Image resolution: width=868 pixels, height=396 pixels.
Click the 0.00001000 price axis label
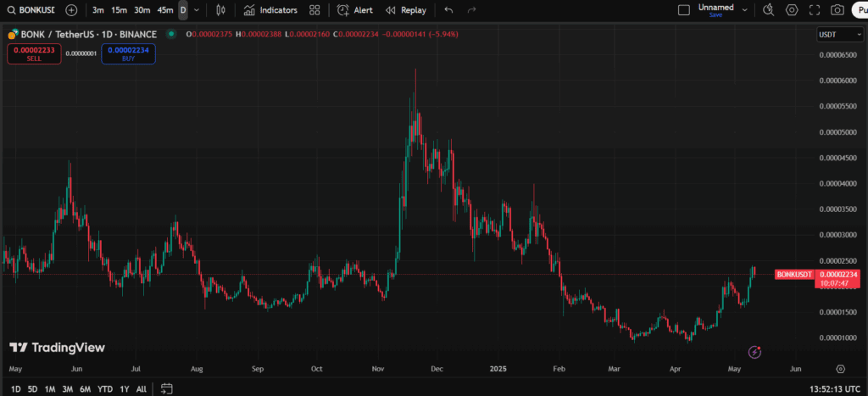837,337
